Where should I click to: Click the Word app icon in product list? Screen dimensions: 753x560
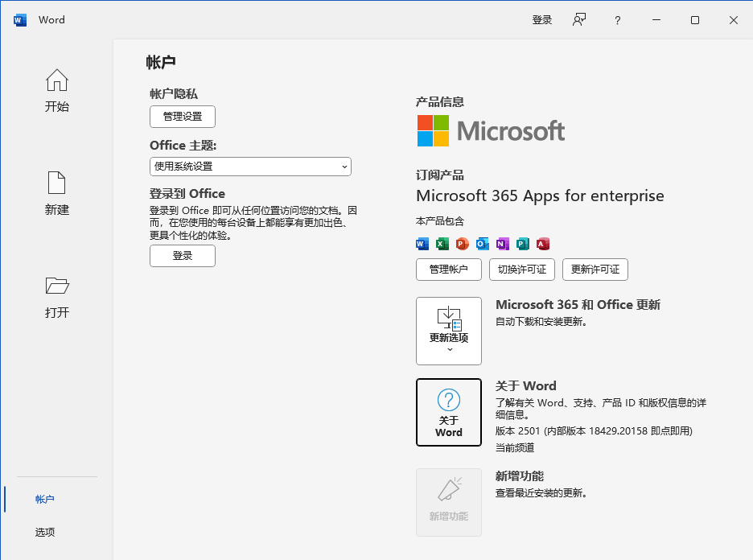(422, 244)
